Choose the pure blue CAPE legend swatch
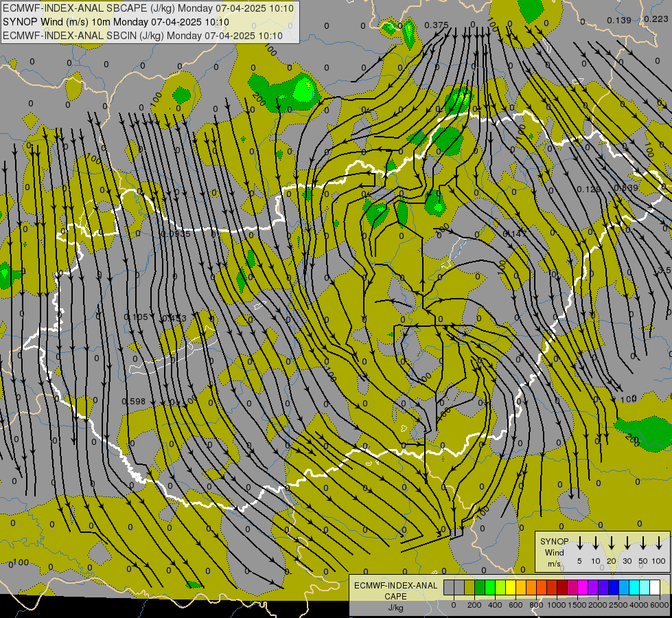Image resolution: width=672 pixels, height=618 pixels. point(613,587)
